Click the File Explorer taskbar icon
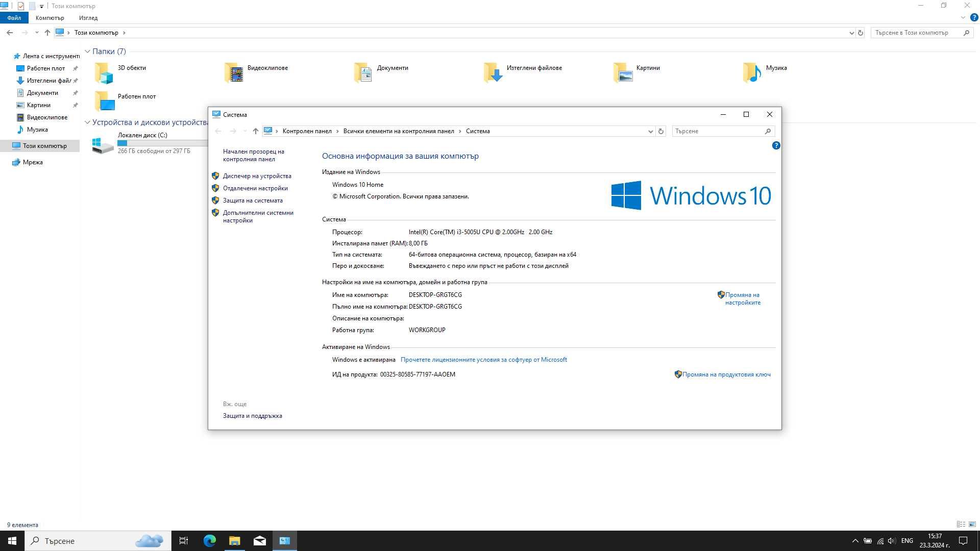This screenshot has width=980, height=551. [x=234, y=541]
